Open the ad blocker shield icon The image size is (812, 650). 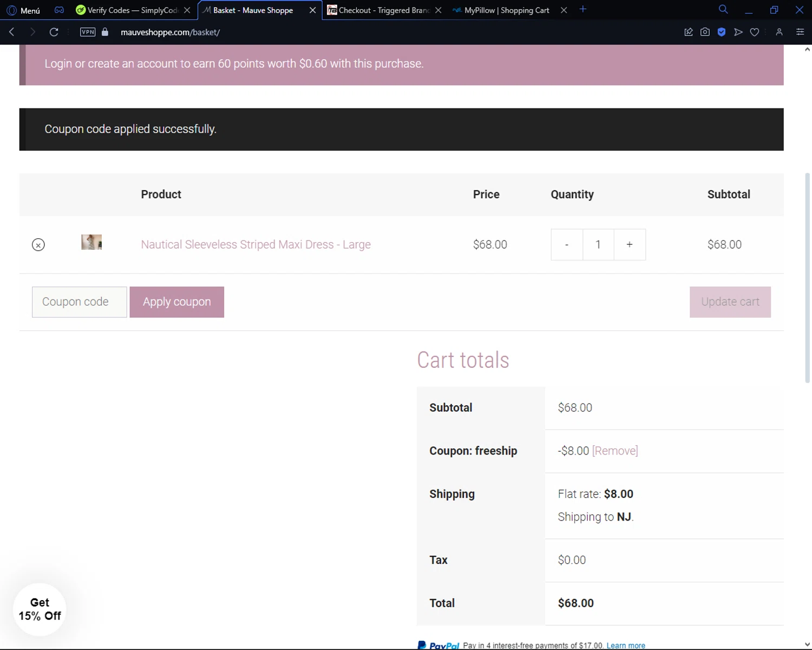coord(722,32)
